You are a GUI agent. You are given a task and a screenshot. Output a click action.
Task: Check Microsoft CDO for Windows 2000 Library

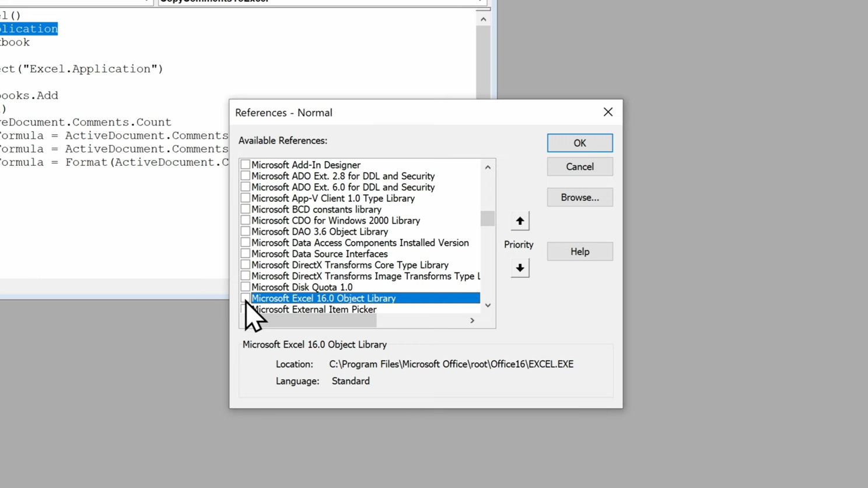point(246,221)
